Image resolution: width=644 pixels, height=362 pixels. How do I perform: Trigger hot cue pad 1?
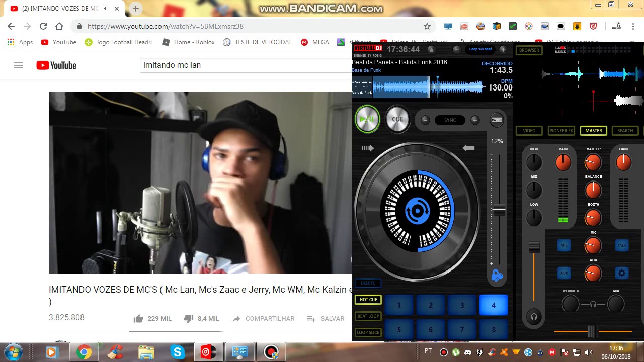point(399,305)
